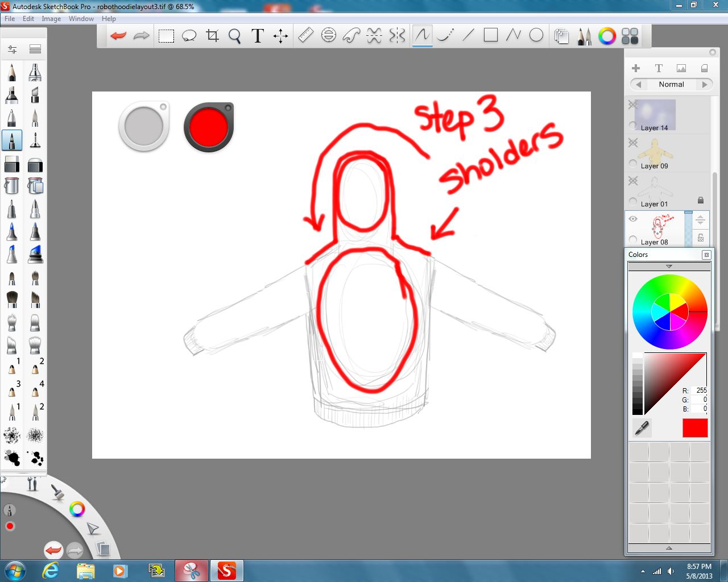Open the brush library icon
This screenshot has width=728, height=582.
click(x=584, y=35)
